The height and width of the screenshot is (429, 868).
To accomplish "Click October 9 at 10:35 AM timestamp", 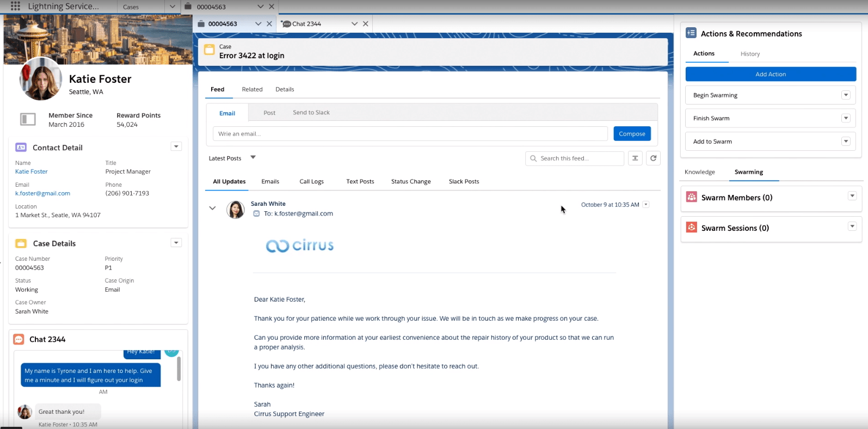I will 610,205.
